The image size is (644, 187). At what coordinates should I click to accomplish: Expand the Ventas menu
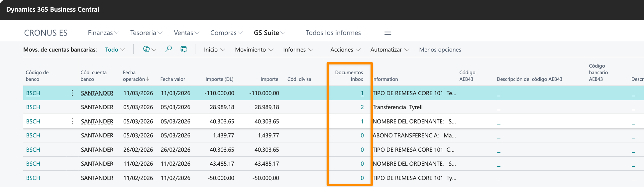186,33
